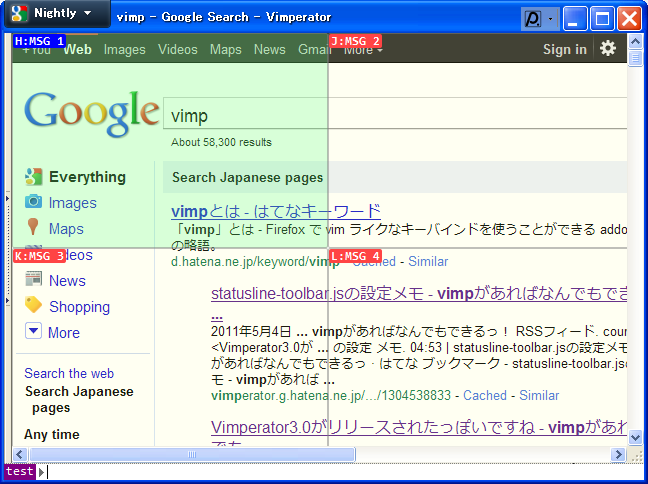Open News in the top navigation bar

[269, 50]
